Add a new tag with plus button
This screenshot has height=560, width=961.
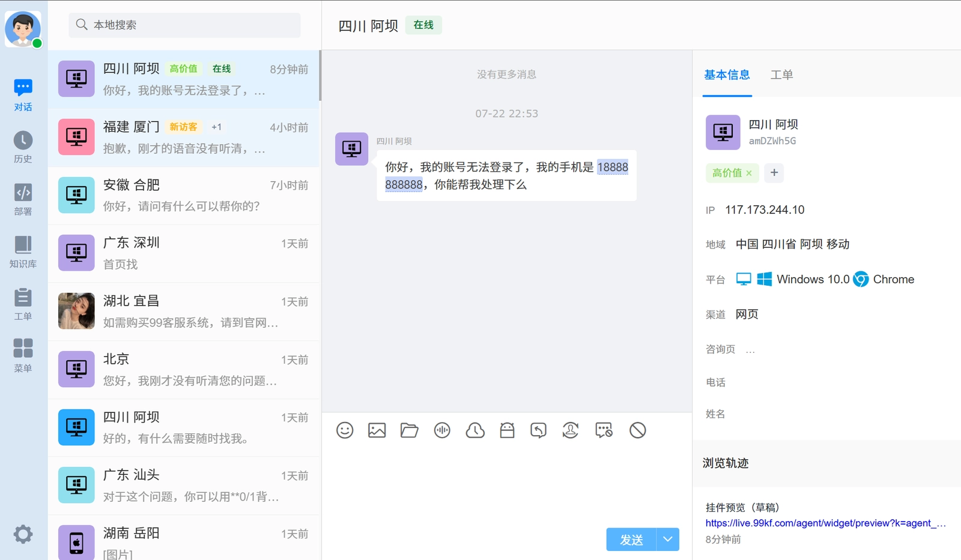click(774, 173)
